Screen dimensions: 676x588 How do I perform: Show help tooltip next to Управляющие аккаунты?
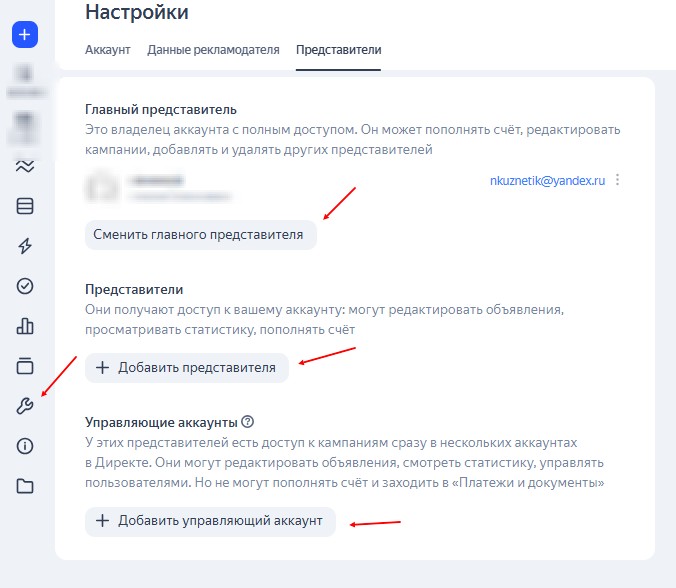point(247,421)
